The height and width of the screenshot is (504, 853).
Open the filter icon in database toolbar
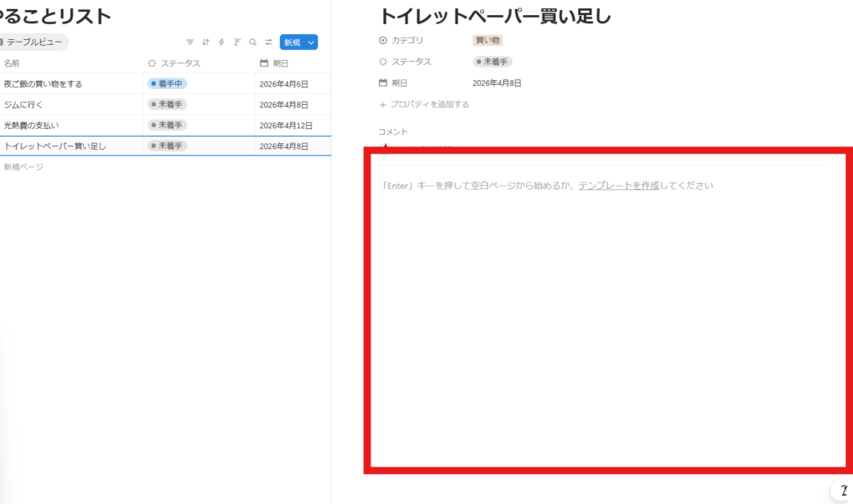click(190, 42)
